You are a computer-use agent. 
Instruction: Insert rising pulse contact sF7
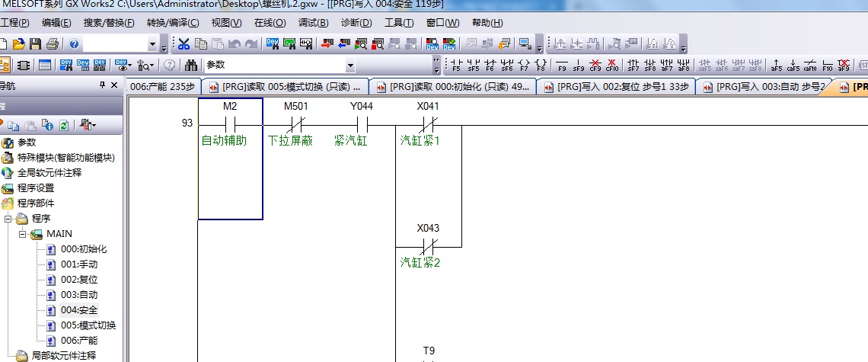(633, 65)
